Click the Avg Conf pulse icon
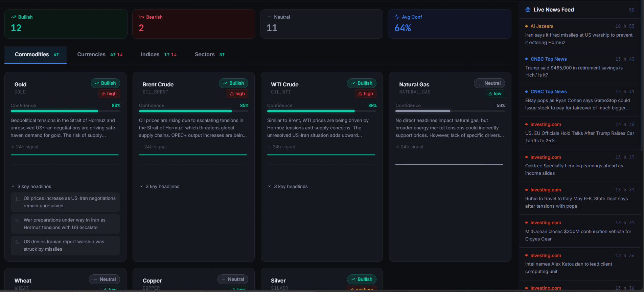Viewport: 644px width, 292px height. click(x=397, y=17)
